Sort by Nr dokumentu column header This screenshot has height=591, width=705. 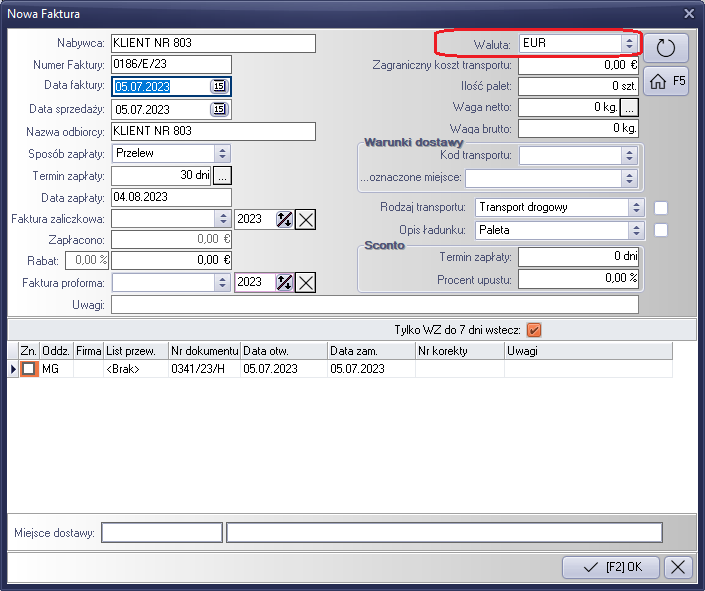pyautogui.click(x=204, y=351)
